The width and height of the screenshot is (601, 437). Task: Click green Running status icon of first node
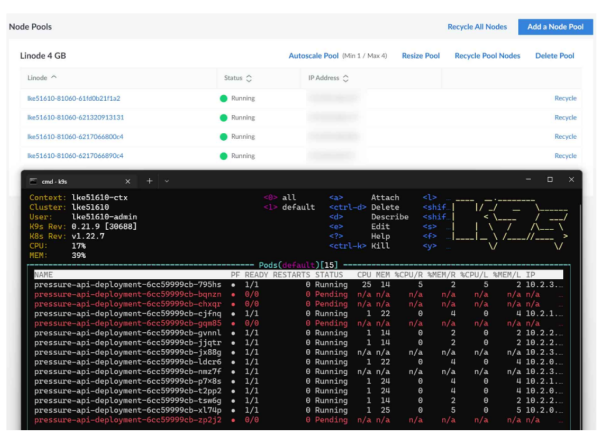tap(224, 98)
